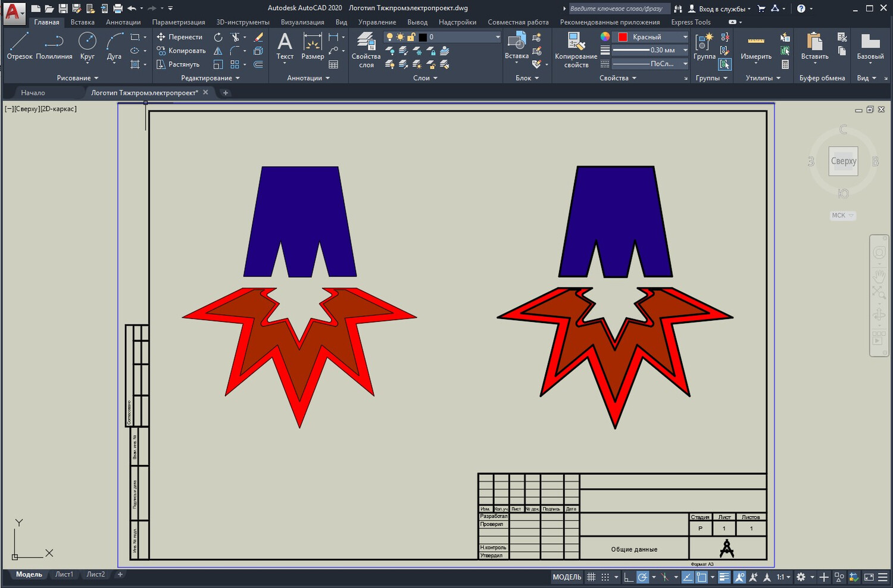This screenshot has width=893, height=588.
Task: Select the Отрезок (Line) tool
Action: pyautogui.click(x=20, y=46)
